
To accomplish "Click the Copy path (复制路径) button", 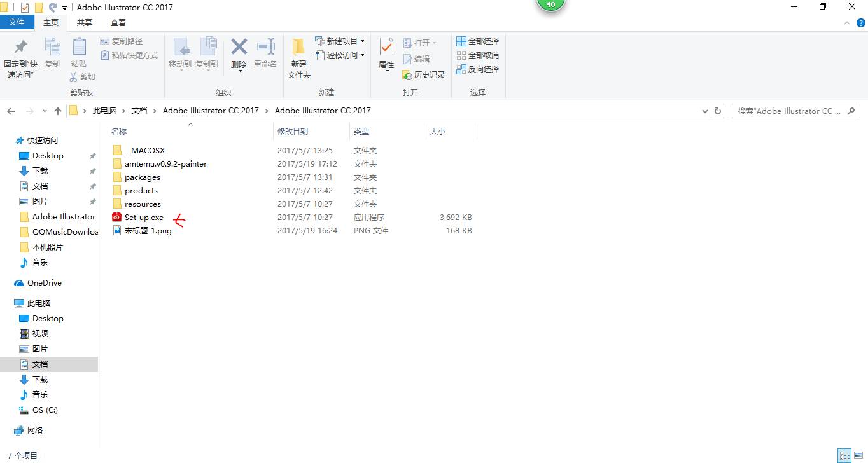I will tap(122, 41).
